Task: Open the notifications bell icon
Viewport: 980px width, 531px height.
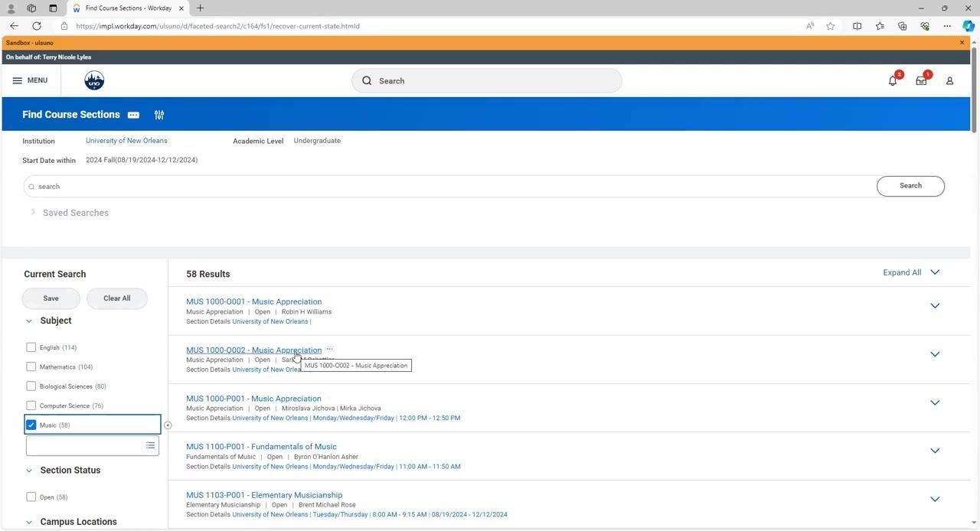Action: [893, 80]
